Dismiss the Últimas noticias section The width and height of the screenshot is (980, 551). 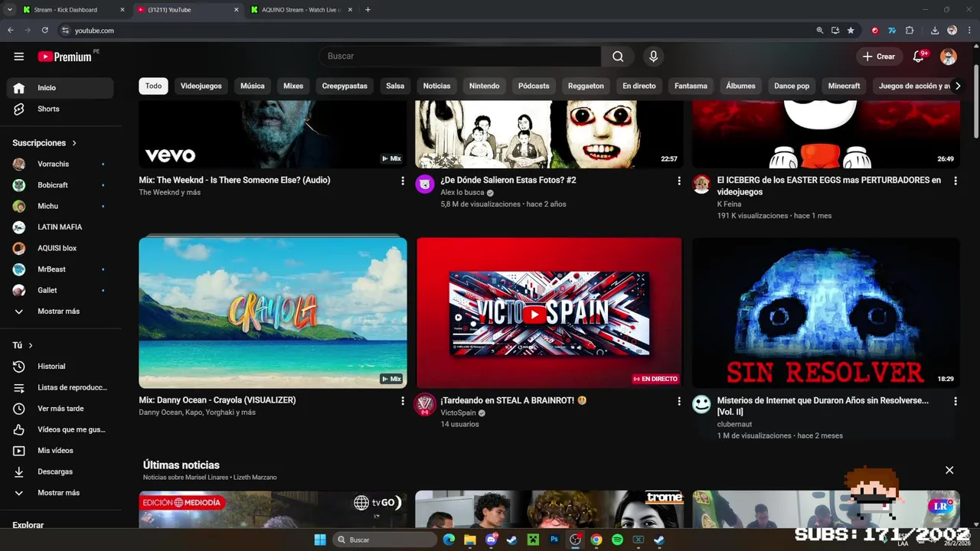(x=949, y=470)
